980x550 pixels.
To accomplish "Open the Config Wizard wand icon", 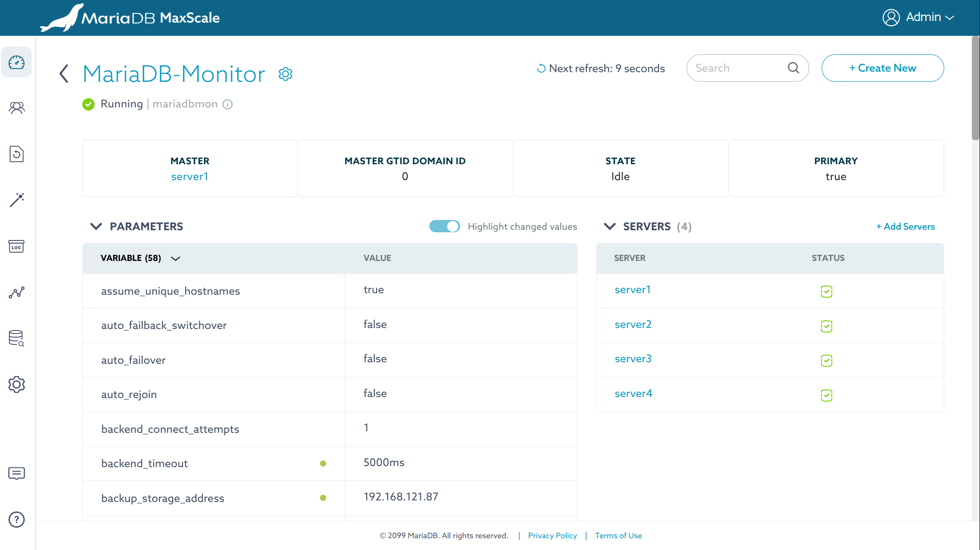I will [x=16, y=200].
